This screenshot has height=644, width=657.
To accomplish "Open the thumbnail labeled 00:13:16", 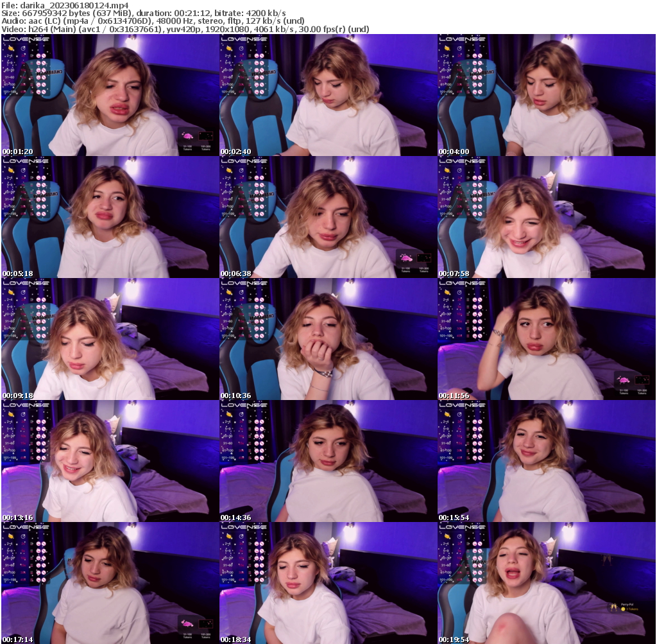I will [110, 461].
